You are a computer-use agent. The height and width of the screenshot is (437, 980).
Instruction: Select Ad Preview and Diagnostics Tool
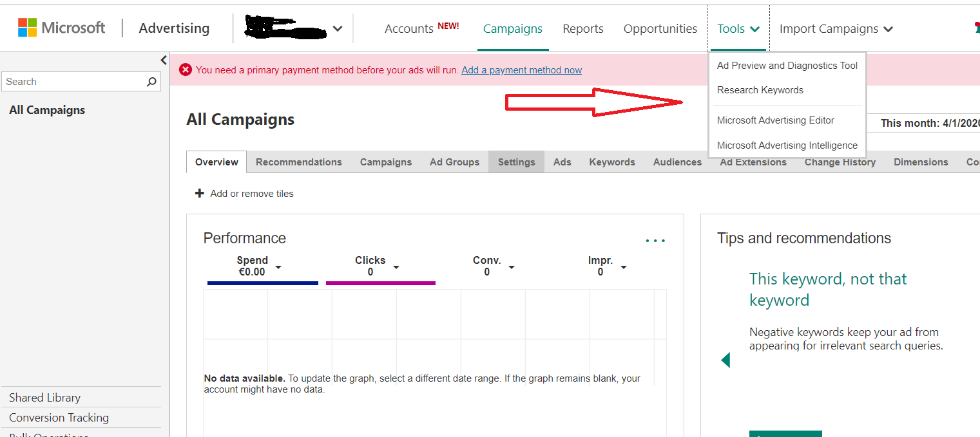pyautogui.click(x=787, y=66)
